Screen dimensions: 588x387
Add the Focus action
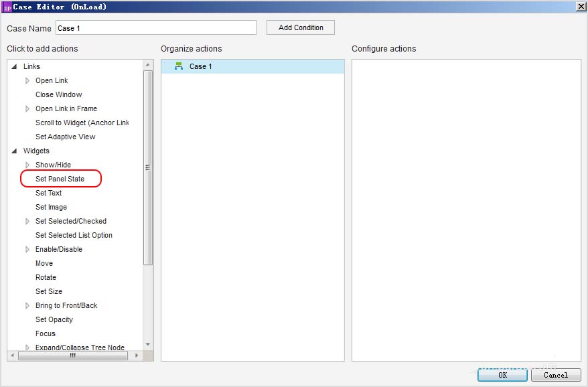pyautogui.click(x=46, y=333)
